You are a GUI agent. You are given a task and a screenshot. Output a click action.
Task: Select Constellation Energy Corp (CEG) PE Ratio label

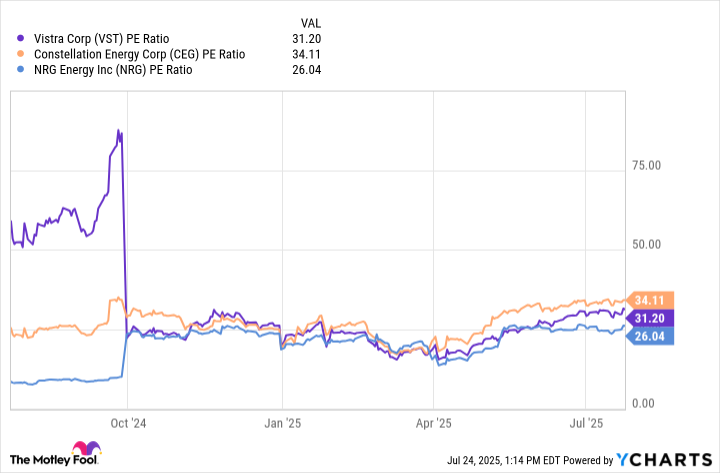(140, 54)
